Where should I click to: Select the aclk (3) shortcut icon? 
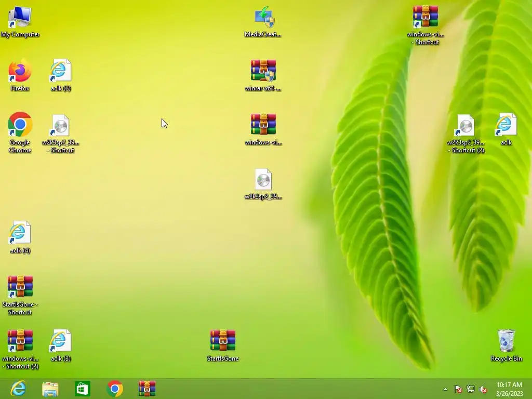click(61, 345)
